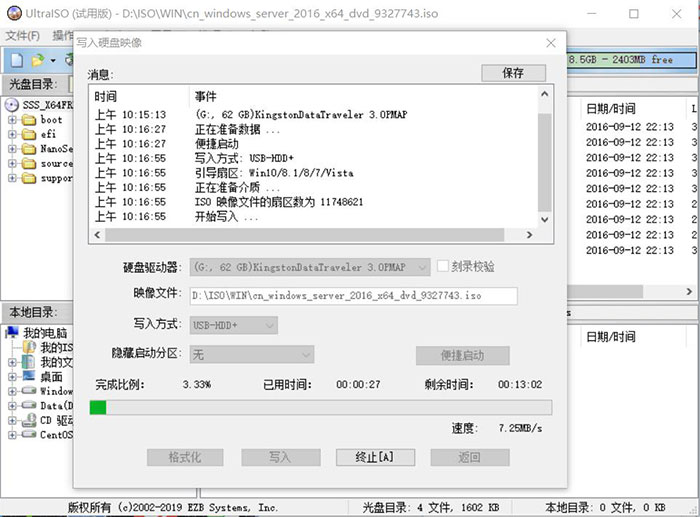The height and width of the screenshot is (517, 700).
Task: Click the My Computer icon in local tree
Action: (12, 332)
